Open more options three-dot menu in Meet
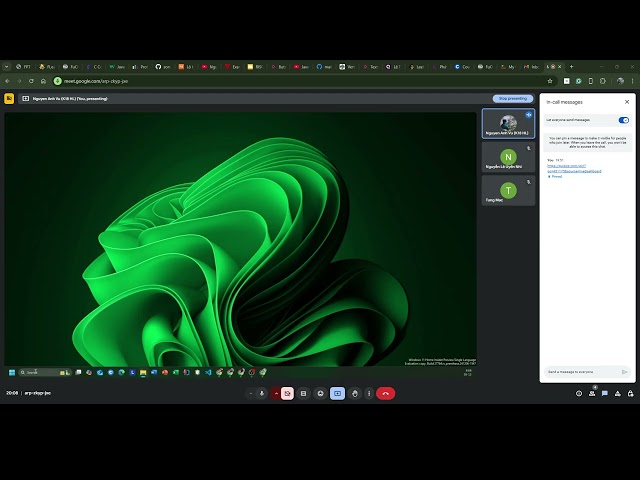Viewport: 640px width, 480px height. click(x=369, y=393)
